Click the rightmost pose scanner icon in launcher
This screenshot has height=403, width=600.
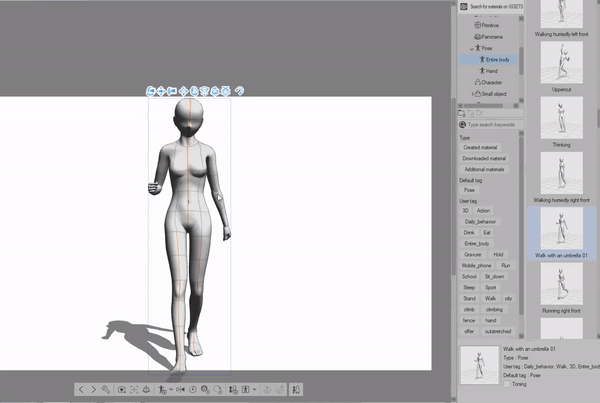(296, 390)
